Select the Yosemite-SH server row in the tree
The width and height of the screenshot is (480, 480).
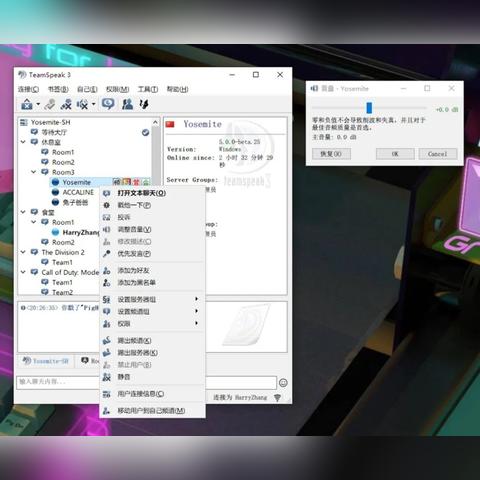[51, 122]
